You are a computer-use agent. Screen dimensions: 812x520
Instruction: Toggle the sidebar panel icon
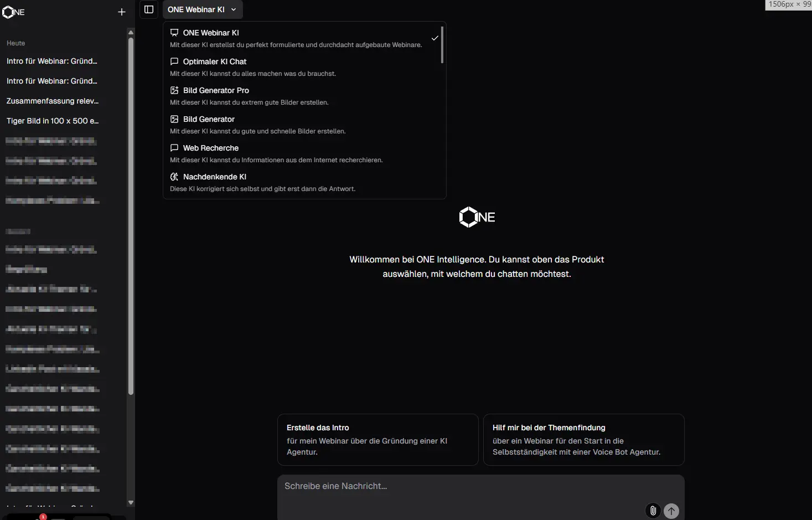[x=149, y=9]
